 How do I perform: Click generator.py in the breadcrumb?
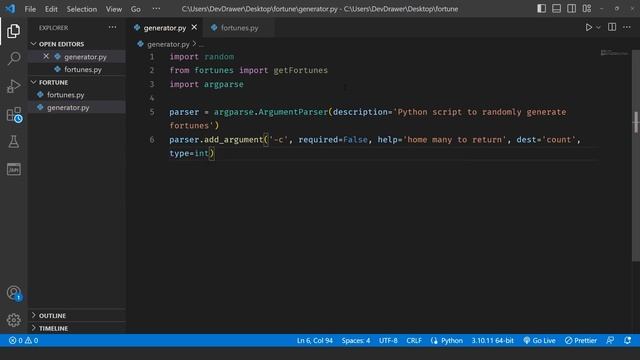(168, 44)
